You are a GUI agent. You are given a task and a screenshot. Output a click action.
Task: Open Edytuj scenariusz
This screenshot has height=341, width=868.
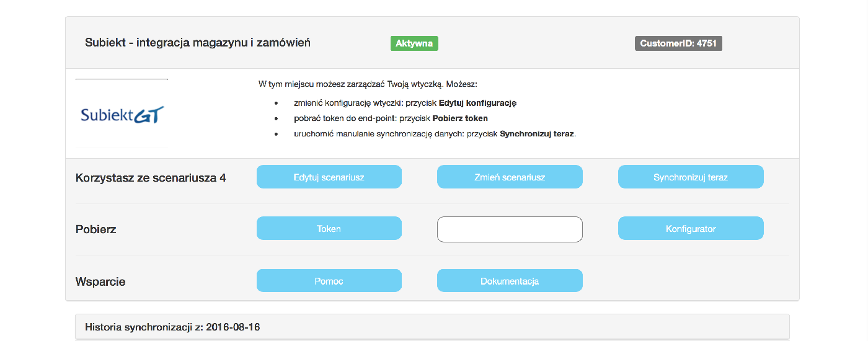329,177
